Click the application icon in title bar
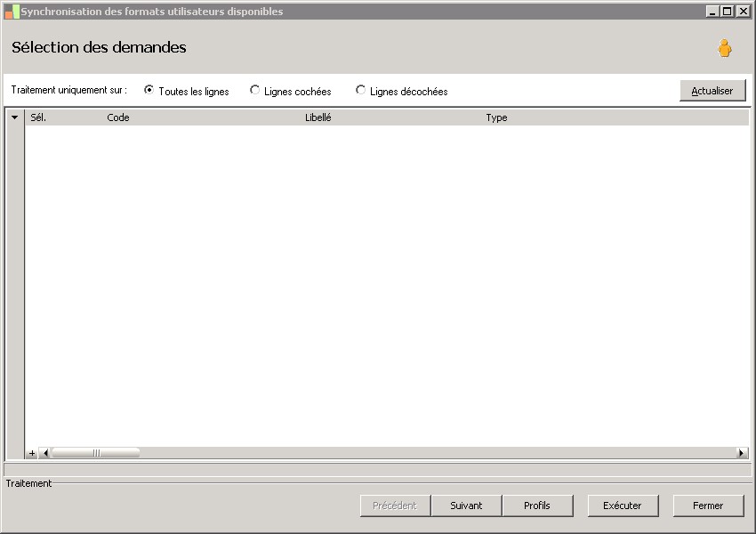756x534 pixels. [x=12, y=12]
